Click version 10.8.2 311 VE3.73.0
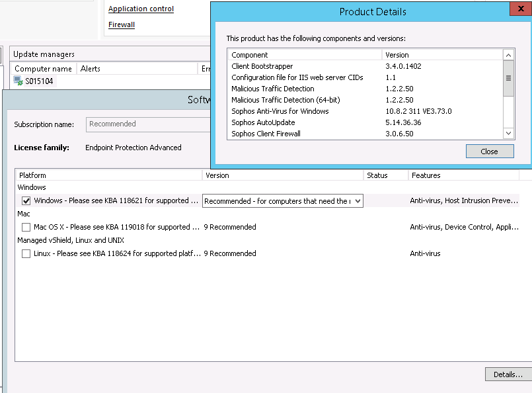Image resolution: width=532 pixels, height=393 pixels. tap(418, 111)
